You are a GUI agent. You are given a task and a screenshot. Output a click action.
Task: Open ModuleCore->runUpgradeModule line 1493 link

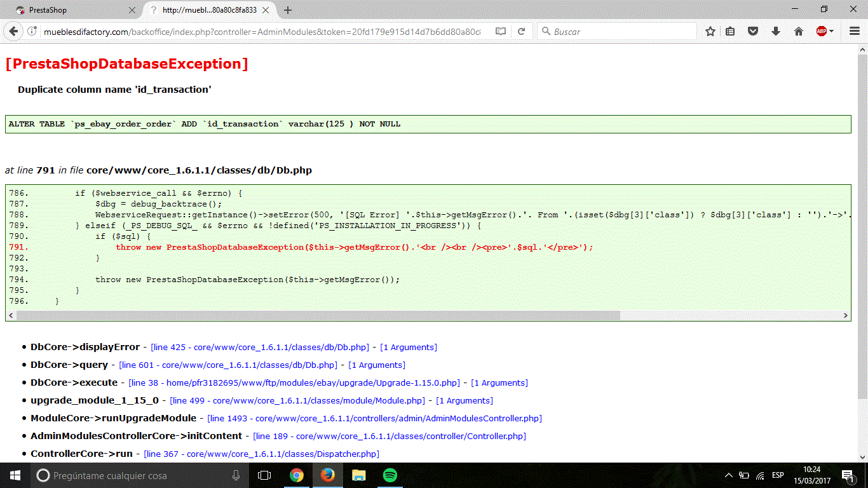tap(375, 419)
